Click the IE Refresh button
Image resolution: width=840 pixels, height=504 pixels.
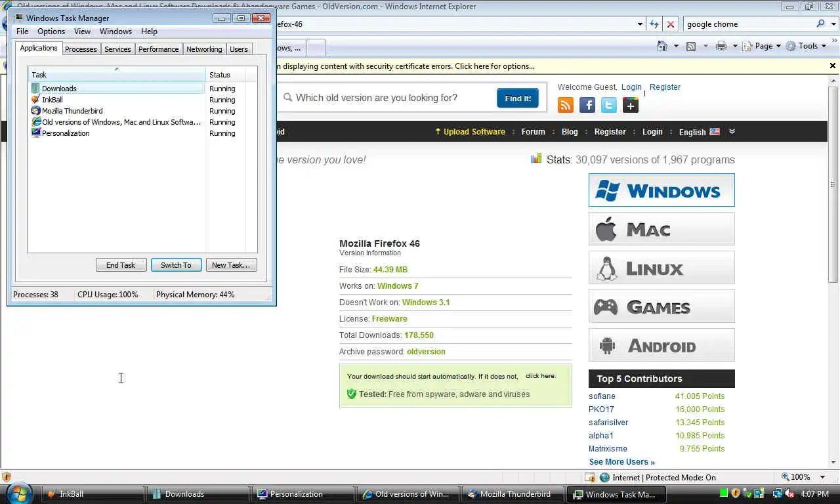654,24
